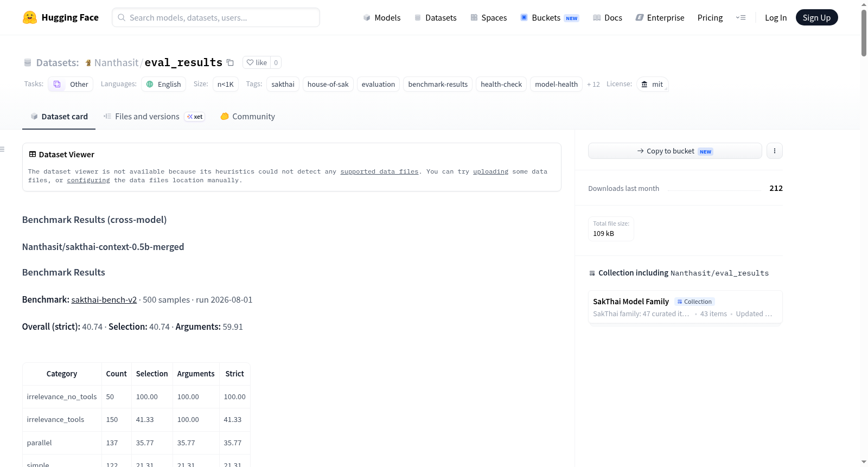868x467 pixels.
Task: Click the Benchmark Results (cross-model) heading
Action: point(94,220)
